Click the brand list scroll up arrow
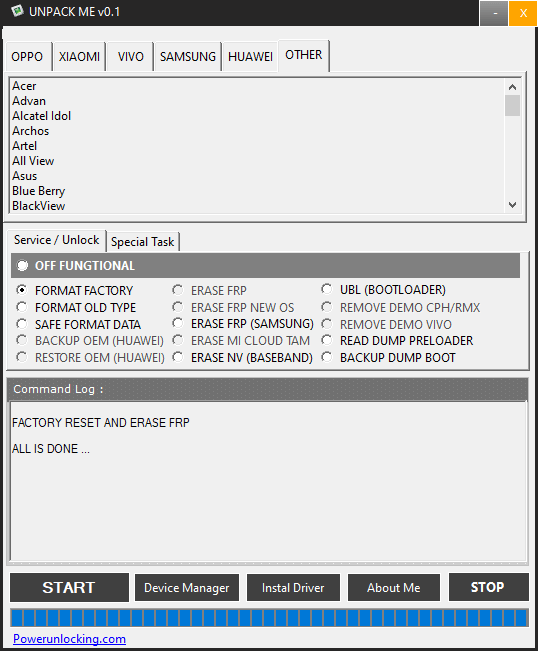 pyautogui.click(x=512, y=87)
